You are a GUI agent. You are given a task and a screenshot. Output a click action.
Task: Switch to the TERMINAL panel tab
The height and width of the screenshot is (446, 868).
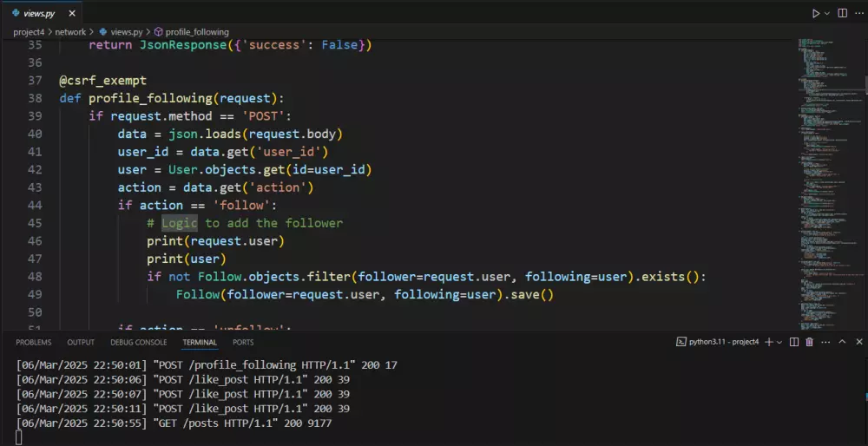tap(200, 343)
